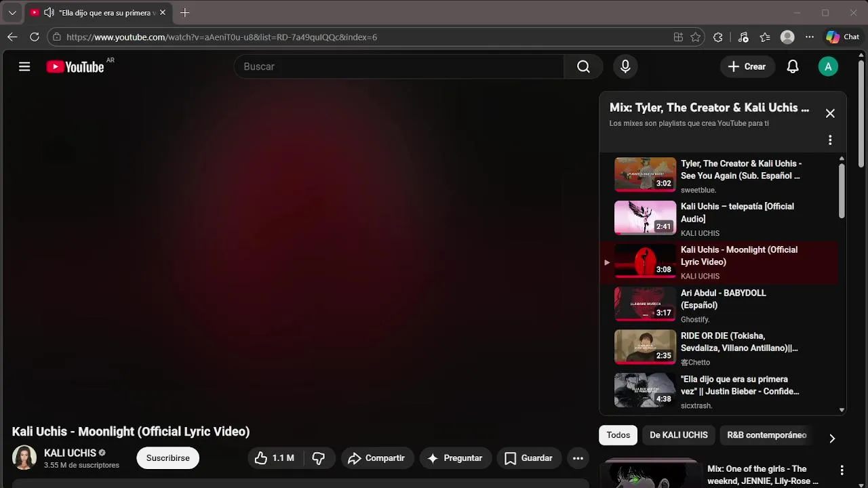
Task: Click the browser address bar URL
Action: point(222,37)
